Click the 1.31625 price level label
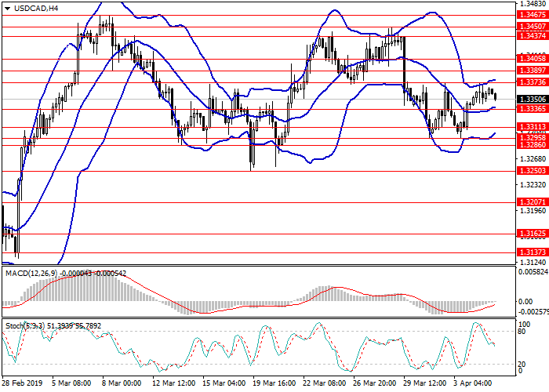 point(533,234)
